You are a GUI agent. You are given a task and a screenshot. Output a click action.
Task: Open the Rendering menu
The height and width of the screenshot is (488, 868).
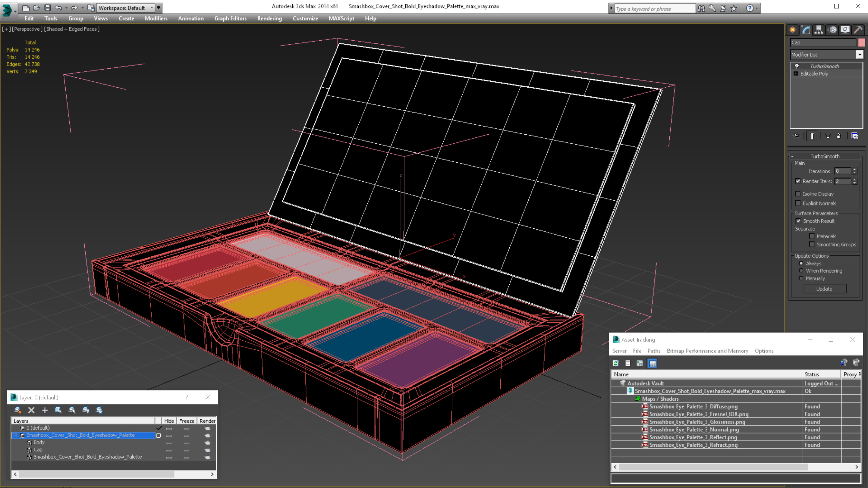click(x=269, y=18)
